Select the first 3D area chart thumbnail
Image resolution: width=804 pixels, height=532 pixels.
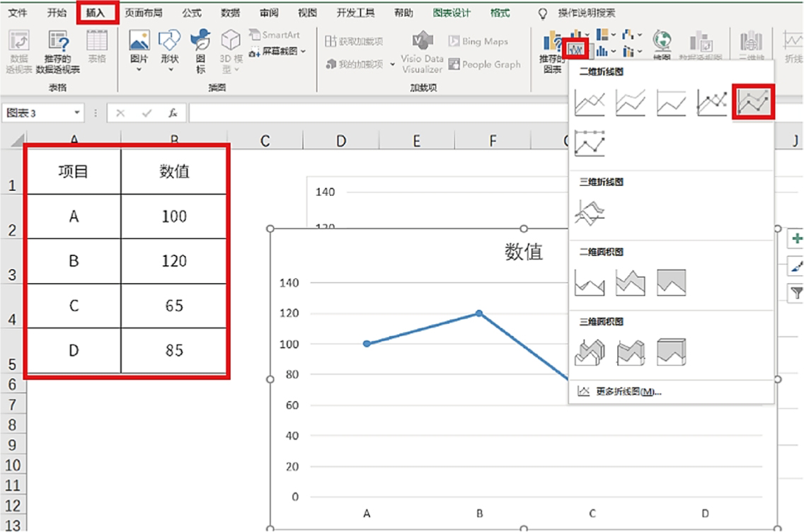coord(590,352)
